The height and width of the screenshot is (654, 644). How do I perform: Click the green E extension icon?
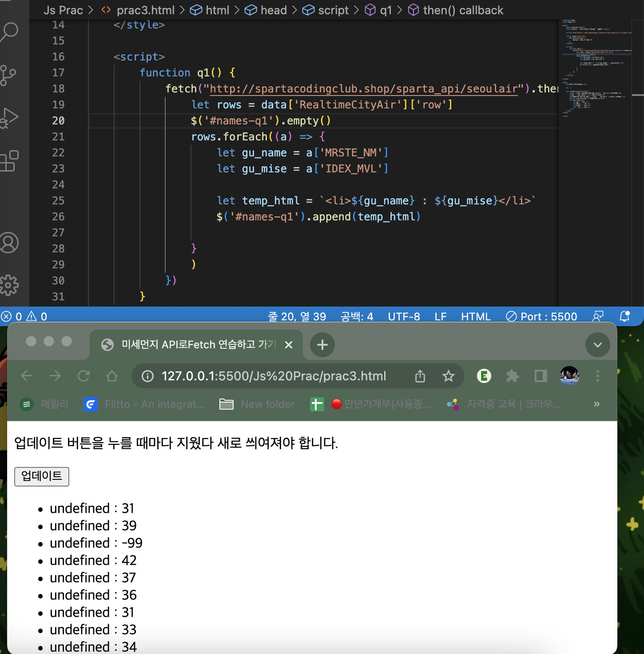[484, 376]
